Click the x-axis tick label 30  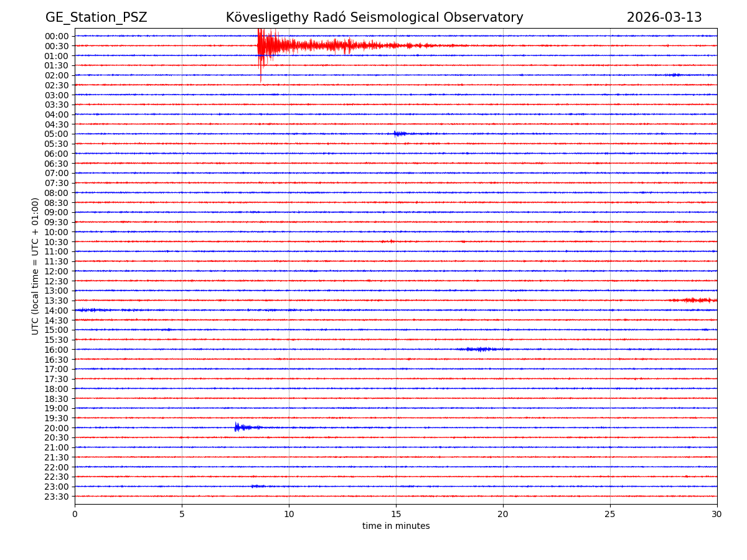[716, 514]
